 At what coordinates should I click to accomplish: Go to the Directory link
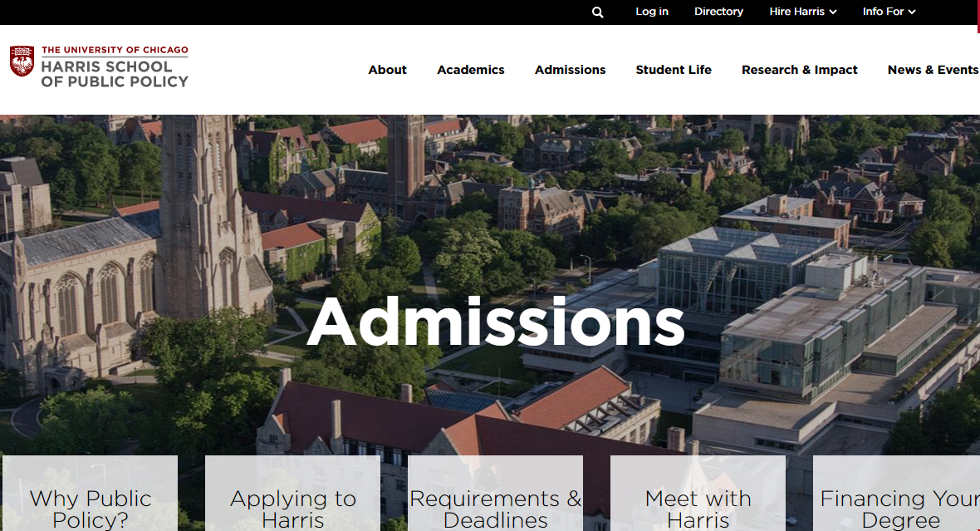718,12
